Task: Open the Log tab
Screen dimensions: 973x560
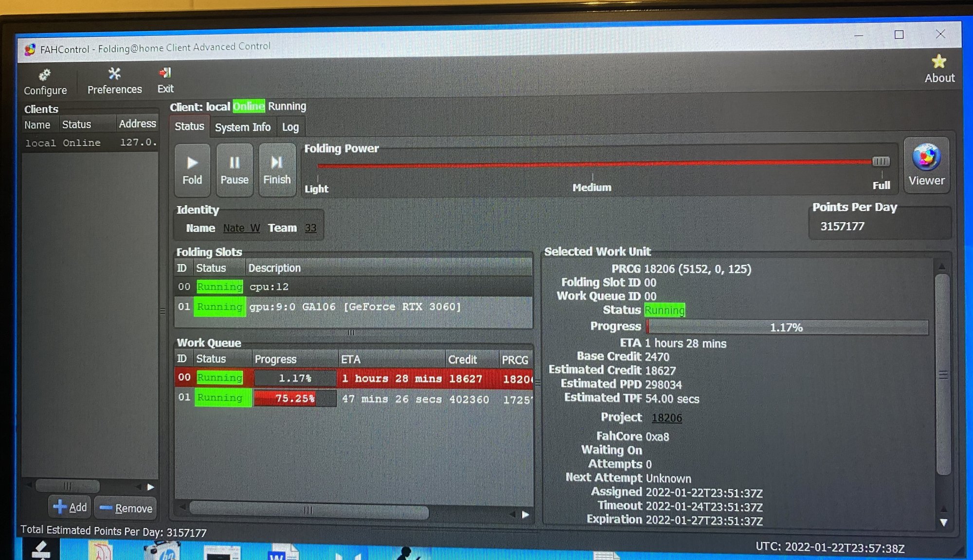Action: click(290, 127)
